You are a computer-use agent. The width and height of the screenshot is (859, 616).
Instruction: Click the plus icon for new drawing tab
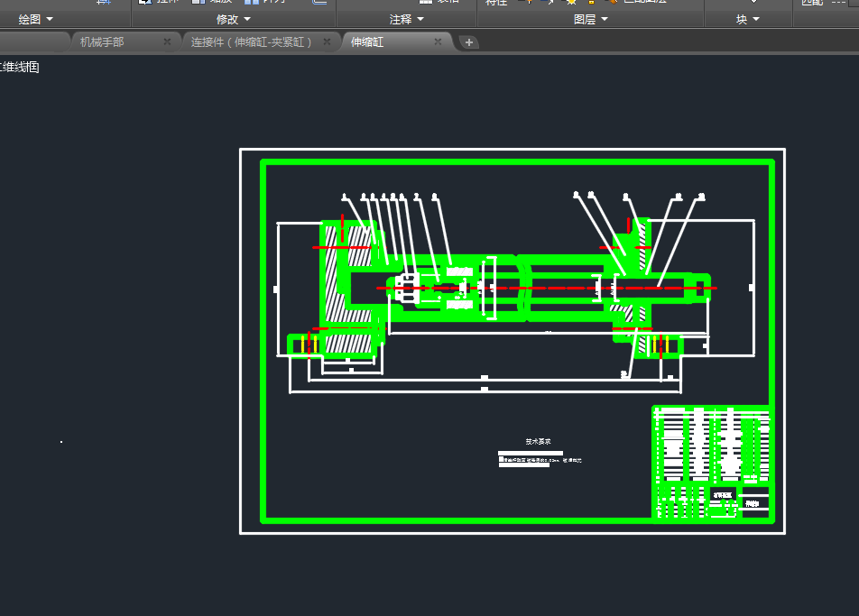point(469,42)
